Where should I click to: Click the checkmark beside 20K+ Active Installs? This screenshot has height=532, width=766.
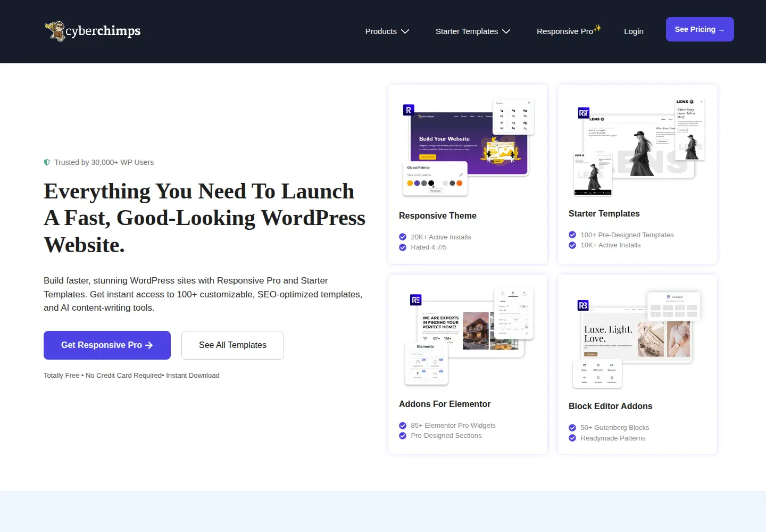point(403,237)
